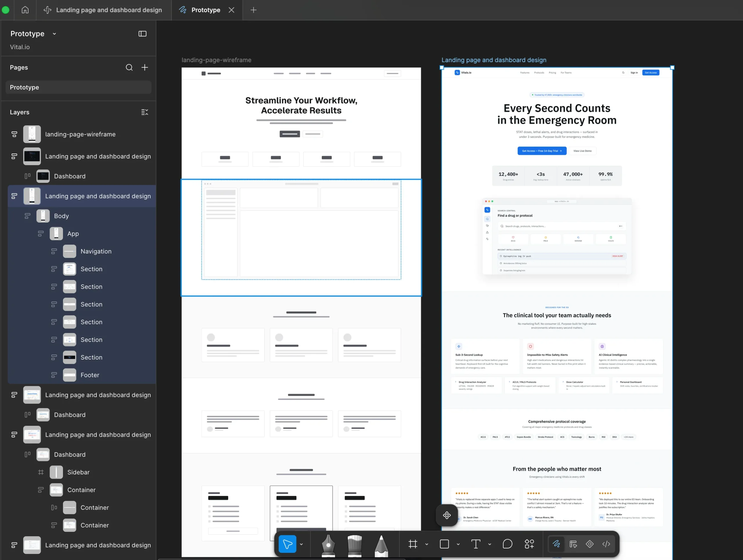Screen dimensions: 743x560
Task: Click the wireframe heading Streamline Your Workflow
Action: point(301,105)
